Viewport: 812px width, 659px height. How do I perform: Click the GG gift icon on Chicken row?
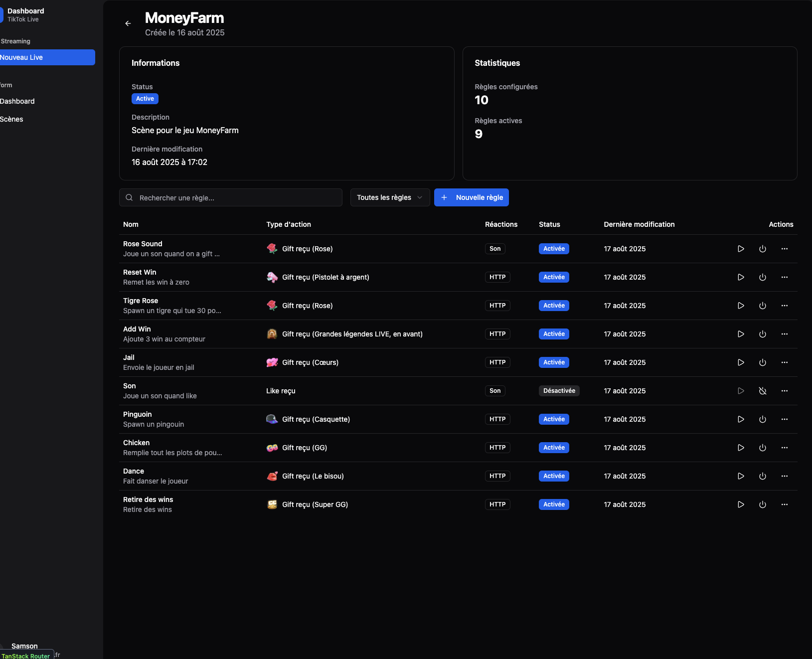[272, 448]
